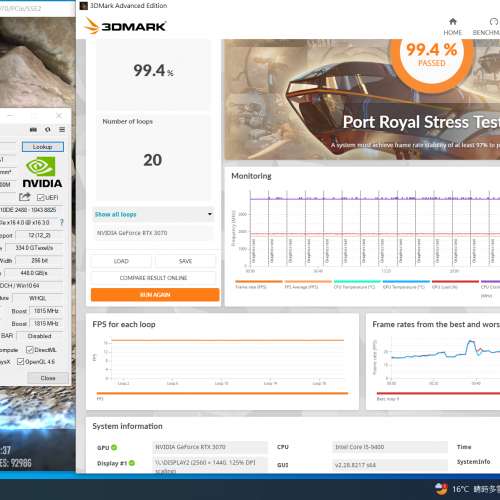This screenshot has height=500, width=500.
Task: Toggle the OpenGL 4.6 checkbox in GPU-Z
Action: coord(20,361)
